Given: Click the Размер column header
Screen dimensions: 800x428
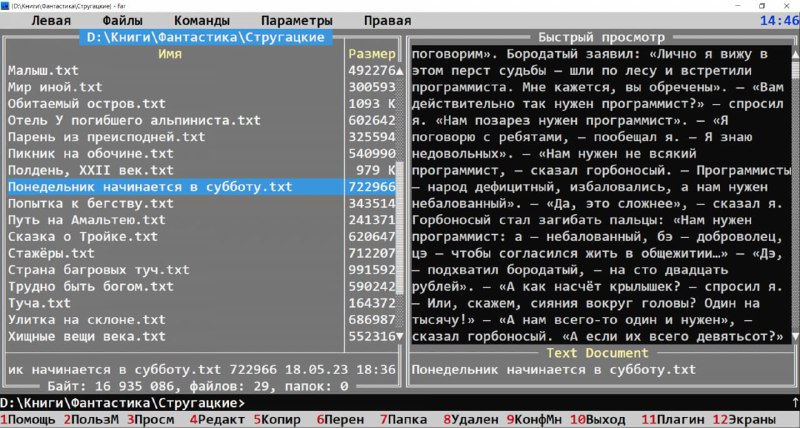Looking at the screenshot, I should tap(372, 54).
